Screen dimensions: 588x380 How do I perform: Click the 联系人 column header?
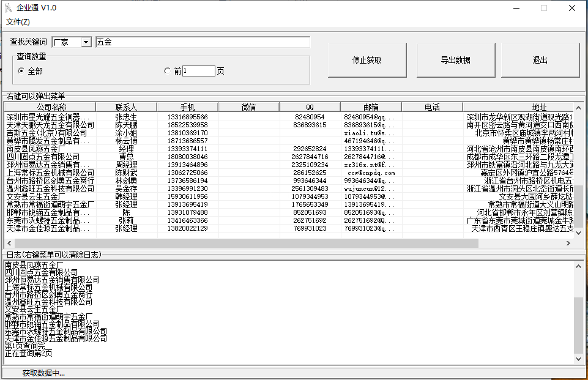[126, 107]
